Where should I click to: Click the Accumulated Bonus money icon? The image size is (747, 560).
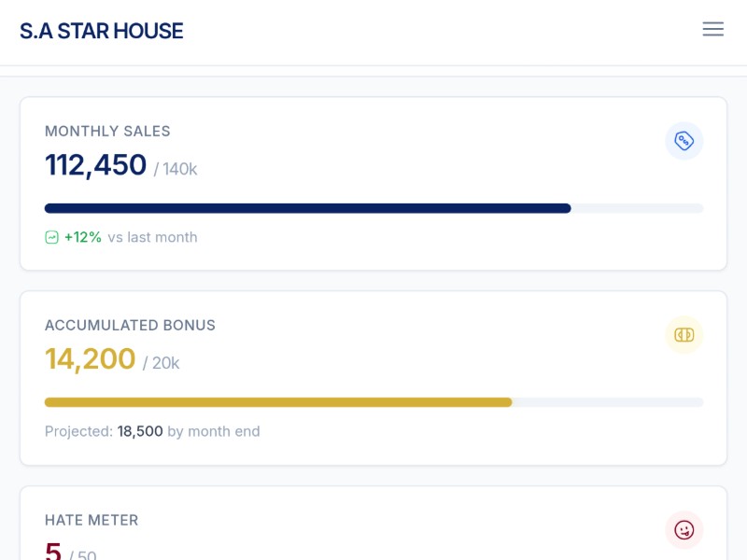click(684, 335)
